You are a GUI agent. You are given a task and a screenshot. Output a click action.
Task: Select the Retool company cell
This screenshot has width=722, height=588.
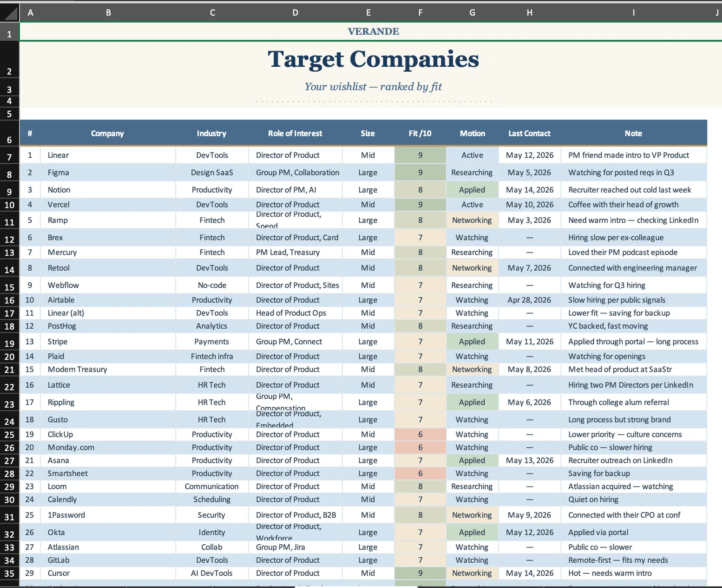pos(108,268)
